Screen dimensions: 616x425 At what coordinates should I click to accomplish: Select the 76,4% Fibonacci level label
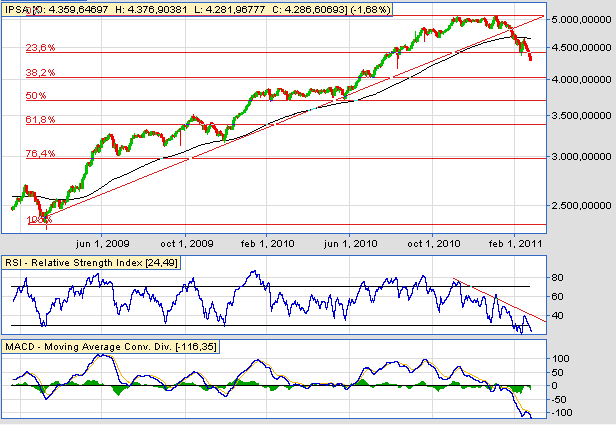click(x=40, y=153)
